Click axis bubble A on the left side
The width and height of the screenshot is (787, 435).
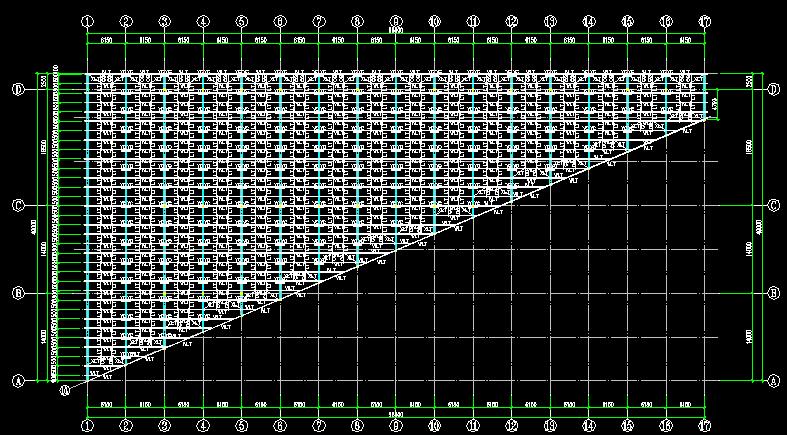tap(18, 381)
